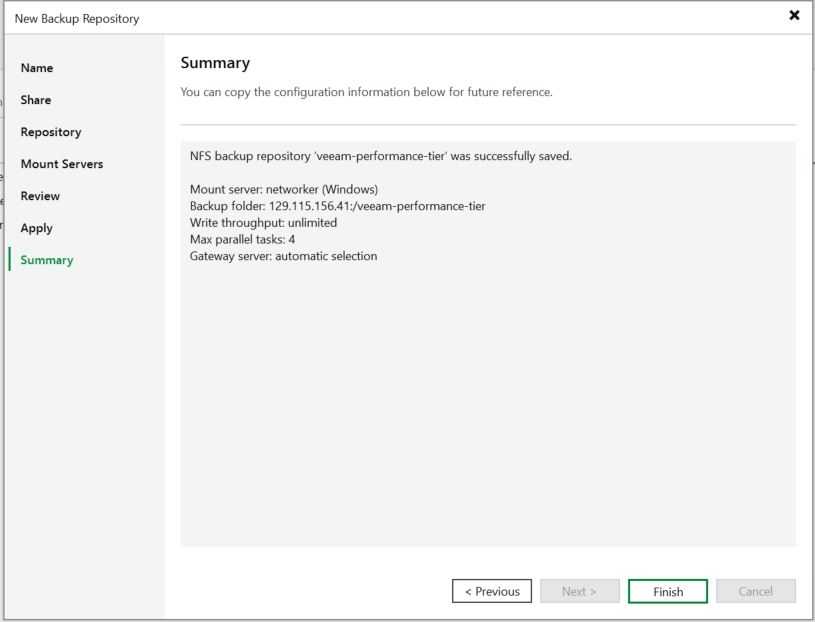The height and width of the screenshot is (622, 815).
Task: Click the disabled Next button
Action: pyautogui.click(x=580, y=591)
